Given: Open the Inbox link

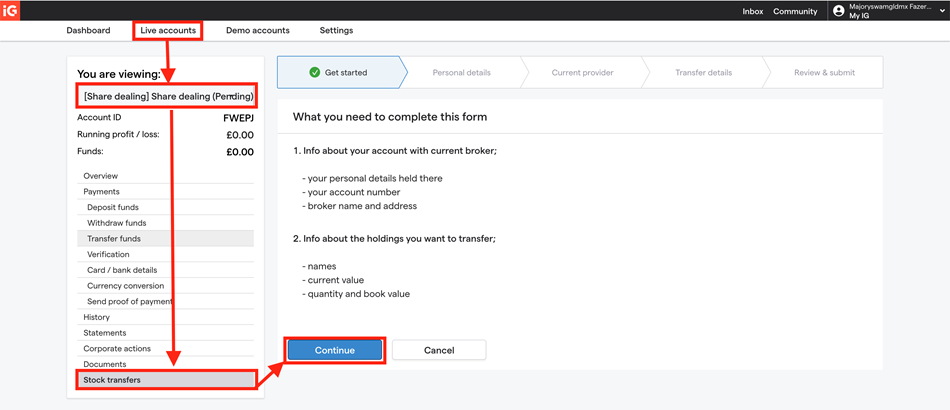Looking at the screenshot, I should coord(752,11).
